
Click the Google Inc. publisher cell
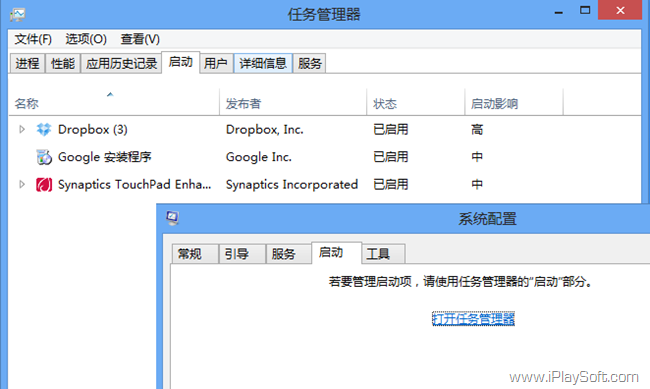click(259, 157)
